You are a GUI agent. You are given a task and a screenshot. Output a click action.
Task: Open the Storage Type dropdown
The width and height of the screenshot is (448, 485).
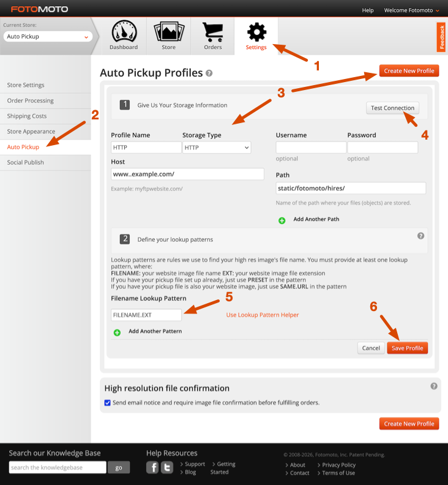(x=217, y=148)
